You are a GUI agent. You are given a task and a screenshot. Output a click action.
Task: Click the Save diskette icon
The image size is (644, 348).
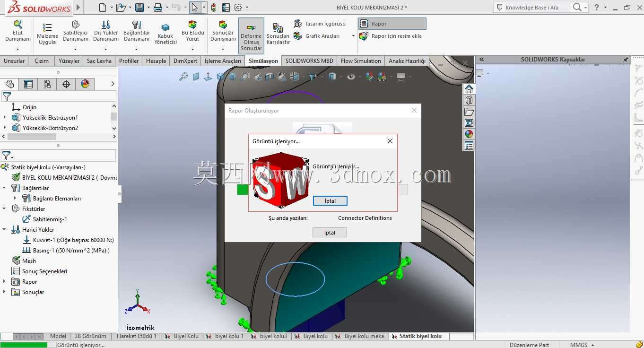139,7
